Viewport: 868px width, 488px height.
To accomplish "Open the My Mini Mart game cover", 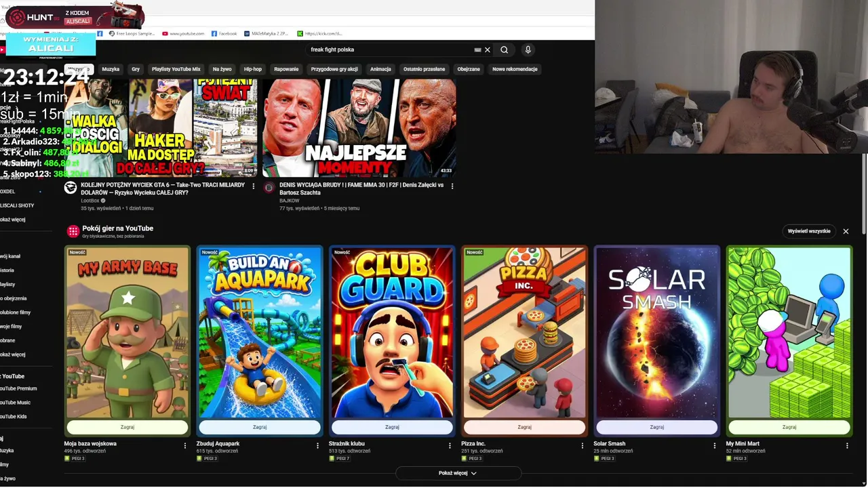I will click(x=789, y=332).
